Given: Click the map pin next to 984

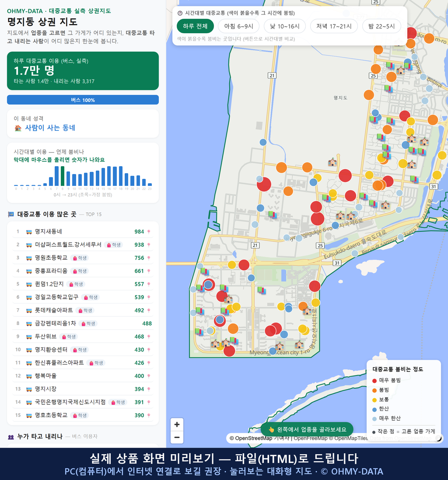Looking at the screenshot, I should point(149,232).
